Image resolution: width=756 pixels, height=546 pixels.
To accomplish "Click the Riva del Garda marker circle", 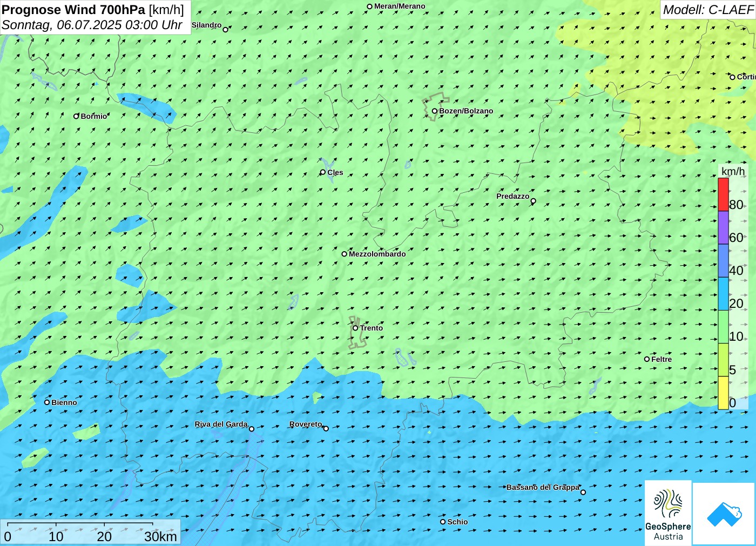I will tap(252, 429).
